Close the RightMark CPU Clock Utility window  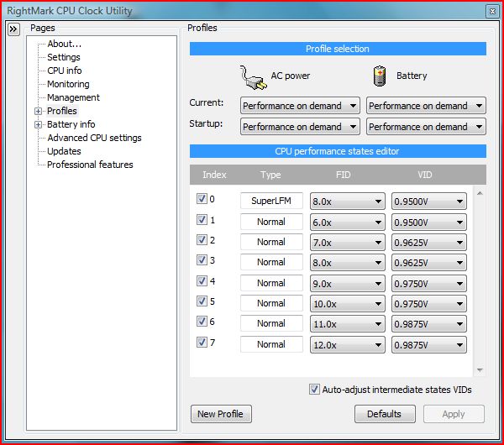point(492,11)
